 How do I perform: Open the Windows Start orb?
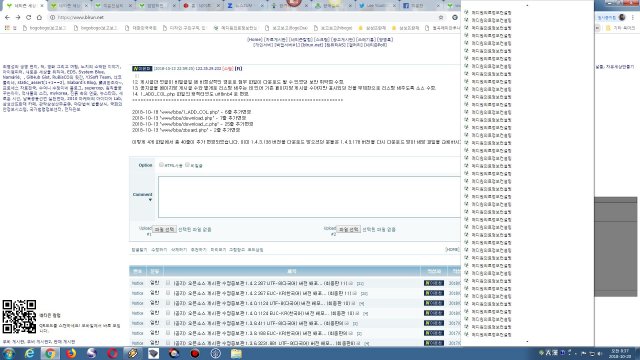(9, 353)
